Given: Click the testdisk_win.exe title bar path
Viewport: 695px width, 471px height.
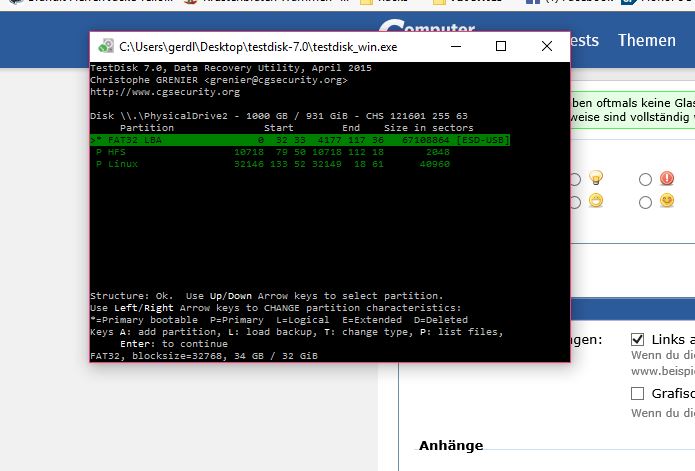Looking at the screenshot, I should (x=258, y=47).
